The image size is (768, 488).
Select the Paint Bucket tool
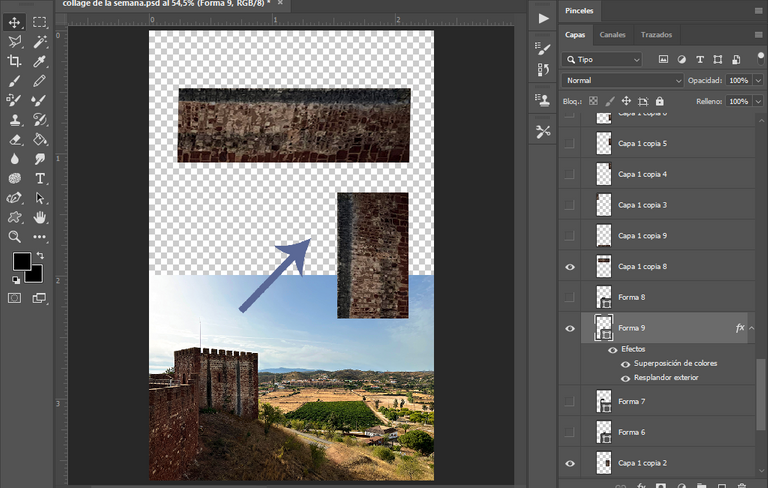point(40,140)
